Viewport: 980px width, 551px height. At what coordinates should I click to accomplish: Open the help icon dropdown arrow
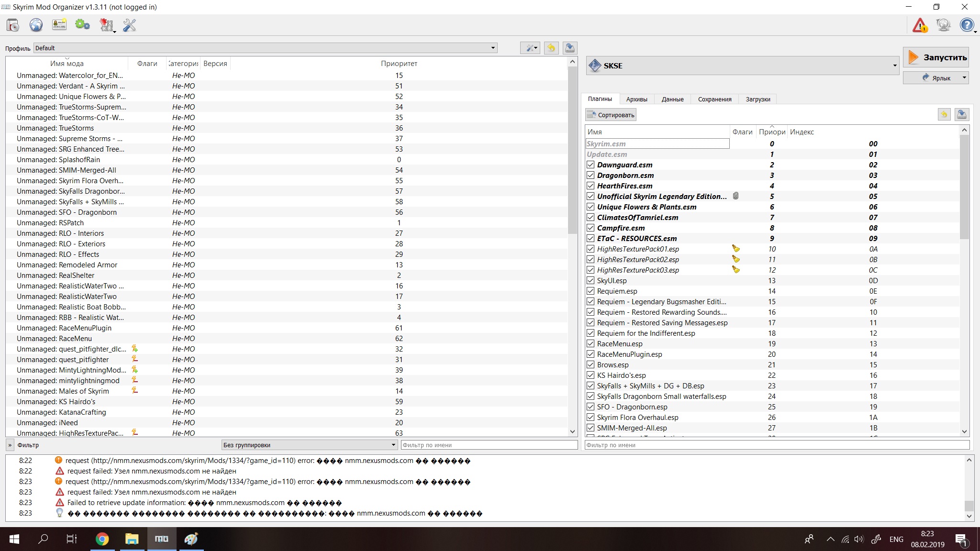974,32
